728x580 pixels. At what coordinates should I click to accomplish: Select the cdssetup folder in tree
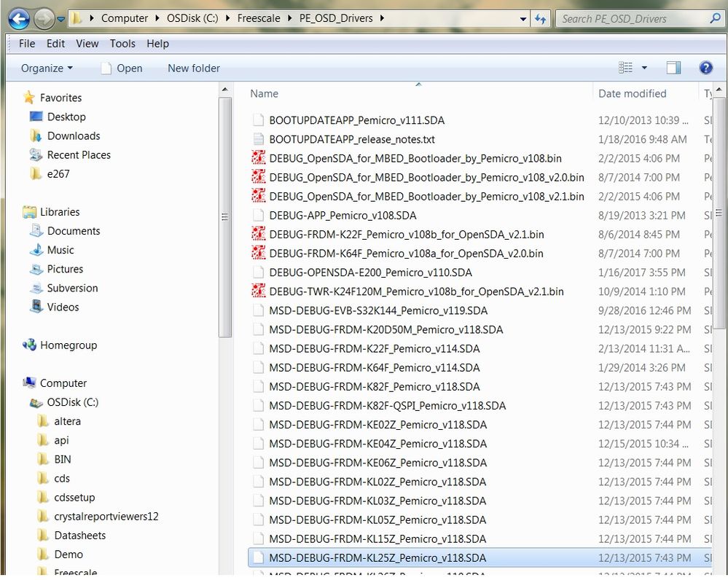click(x=74, y=498)
